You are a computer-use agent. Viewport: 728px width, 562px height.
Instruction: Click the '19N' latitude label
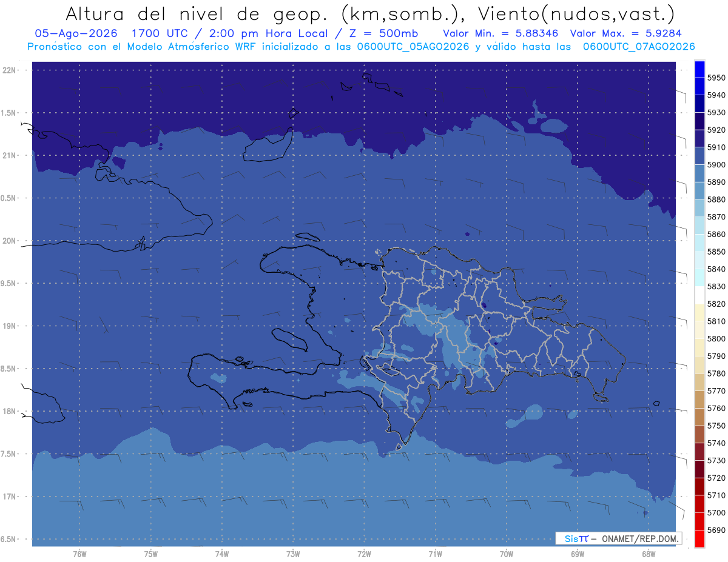[x=10, y=326]
